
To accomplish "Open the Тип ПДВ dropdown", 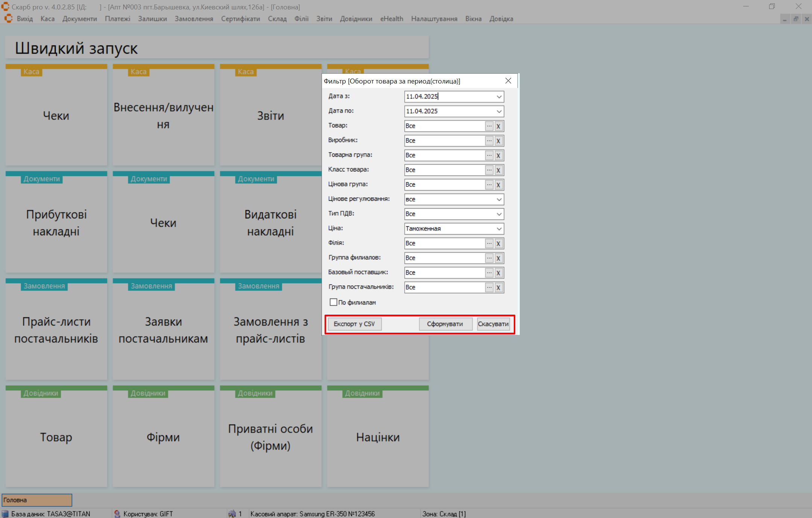I will (499, 214).
